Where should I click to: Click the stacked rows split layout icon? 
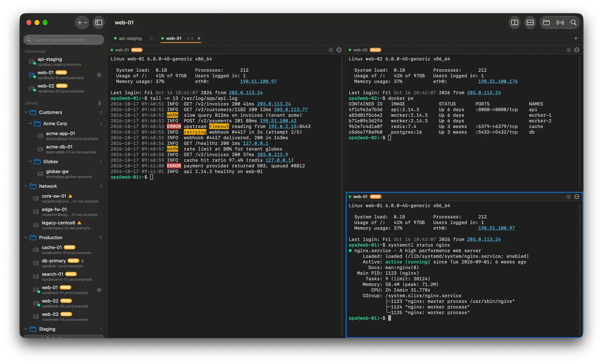(x=530, y=23)
